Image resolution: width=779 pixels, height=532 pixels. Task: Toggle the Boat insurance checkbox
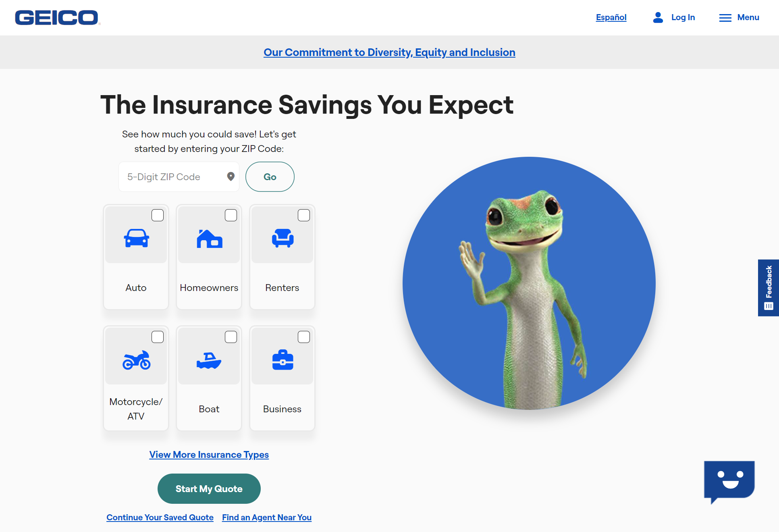pos(230,336)
